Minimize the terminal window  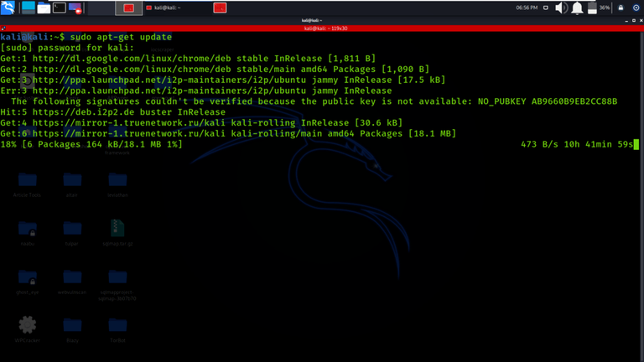[x=626, y=20]
